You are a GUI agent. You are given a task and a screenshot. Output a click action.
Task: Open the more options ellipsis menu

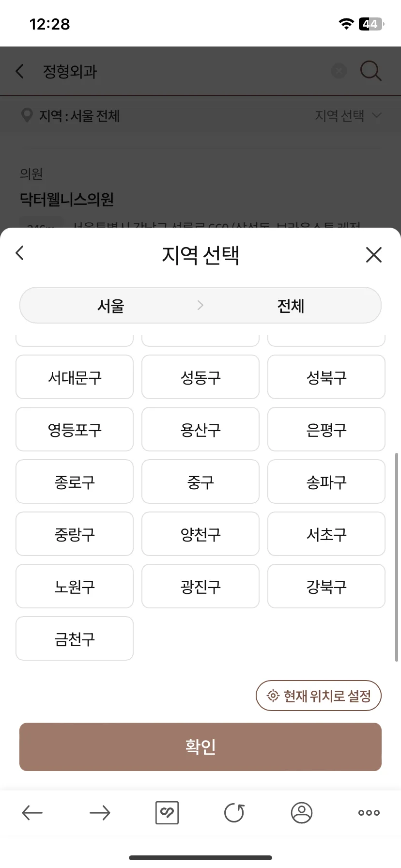click(x=369, y=813)
